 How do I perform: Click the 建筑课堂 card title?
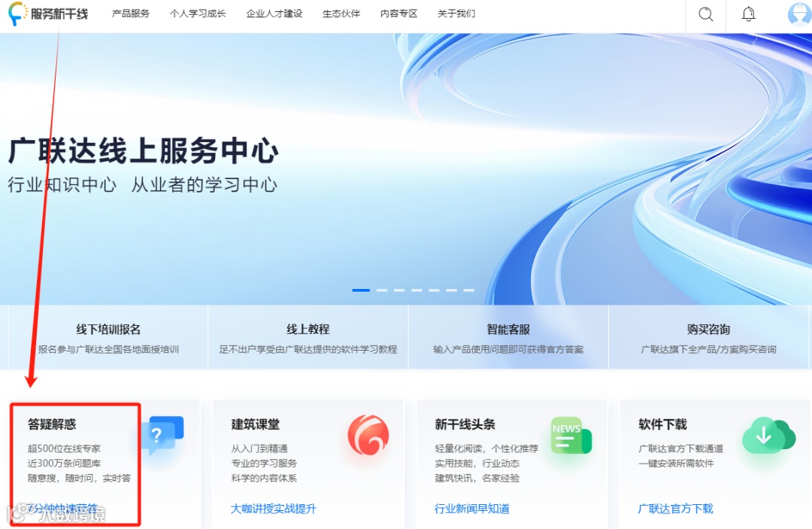pos(256,424)
